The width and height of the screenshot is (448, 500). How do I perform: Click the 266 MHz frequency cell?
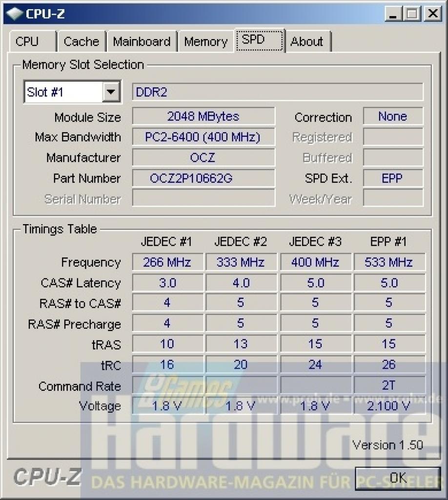[167, 262]
